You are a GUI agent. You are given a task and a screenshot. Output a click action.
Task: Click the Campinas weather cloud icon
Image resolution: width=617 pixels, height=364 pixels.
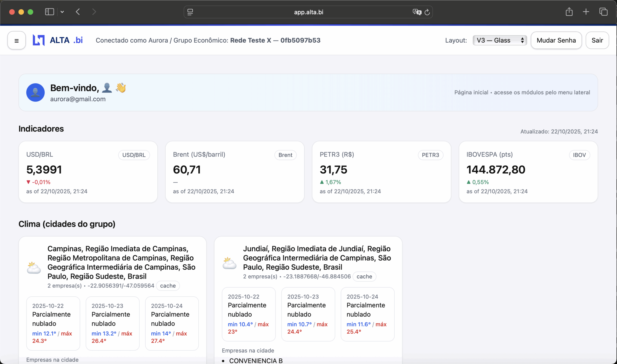[34, 268]
